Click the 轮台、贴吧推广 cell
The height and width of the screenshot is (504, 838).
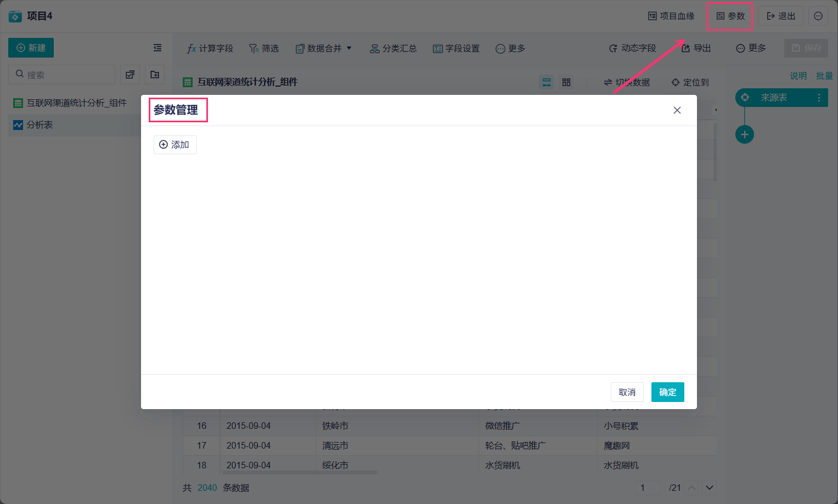538,445
